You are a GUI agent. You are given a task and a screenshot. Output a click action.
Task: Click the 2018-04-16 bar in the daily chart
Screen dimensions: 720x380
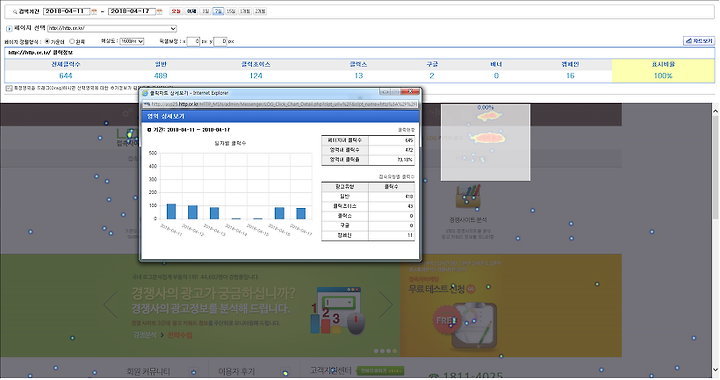279,213
